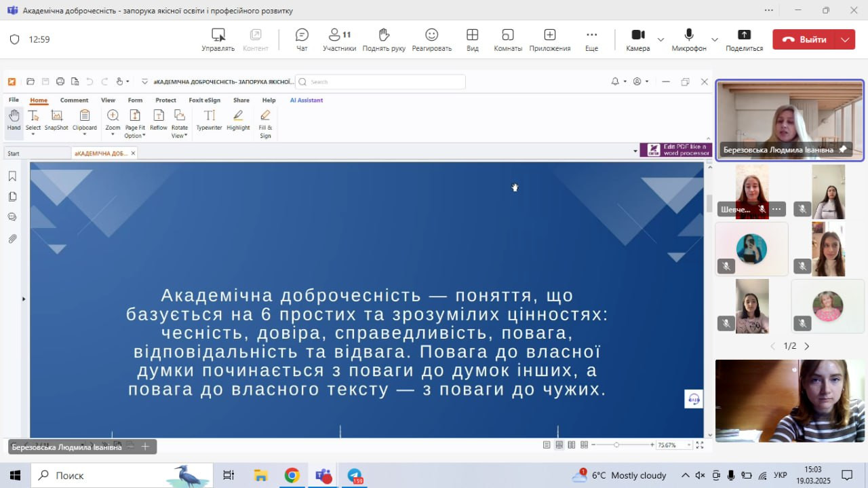Viewport: 868px width, 488px height.
Task: Adjust the PDF zoom slider
Action: click(616, 445)
